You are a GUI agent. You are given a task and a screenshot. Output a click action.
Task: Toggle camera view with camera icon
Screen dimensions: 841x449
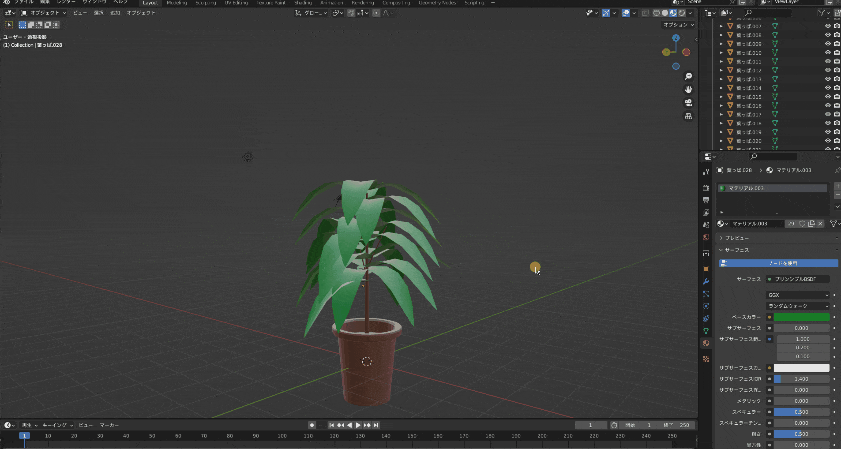tap(688, 102)
